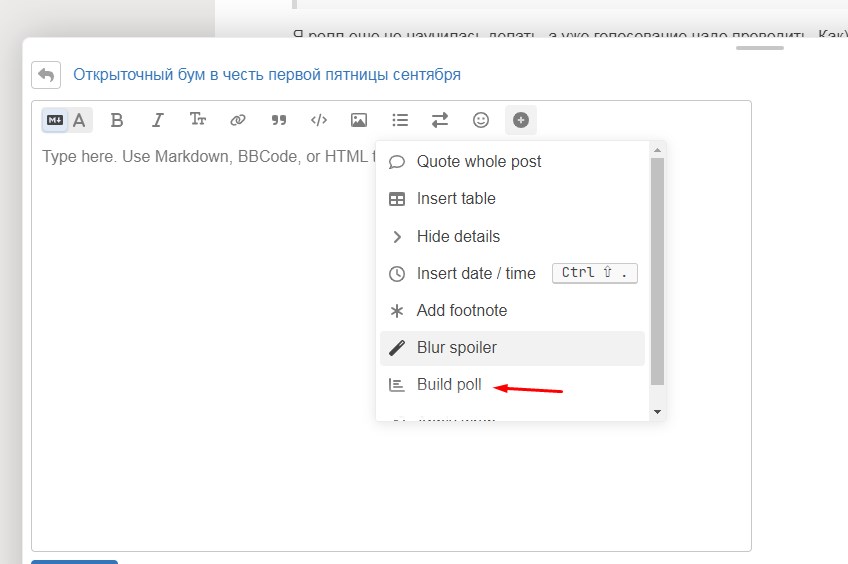Viewport: 848px width, 564px height.
Task: Click the reply arrow button
Action: coord(46,75)
